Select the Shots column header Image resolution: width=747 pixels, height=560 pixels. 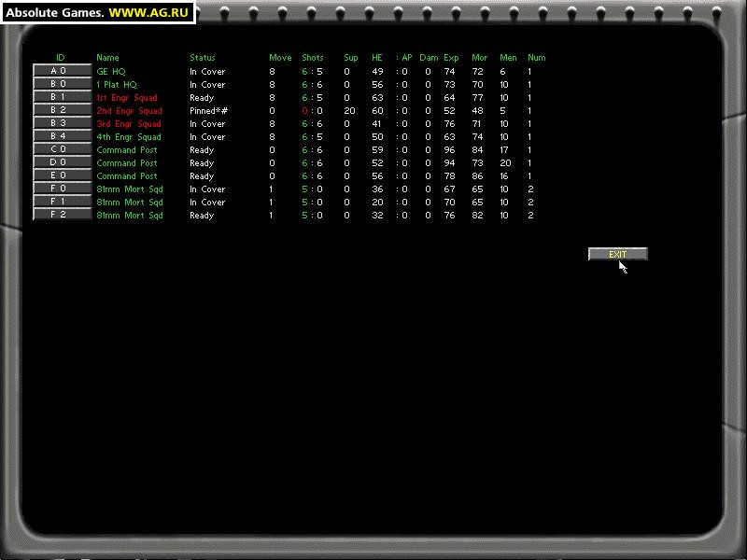[x=313, y=58]
